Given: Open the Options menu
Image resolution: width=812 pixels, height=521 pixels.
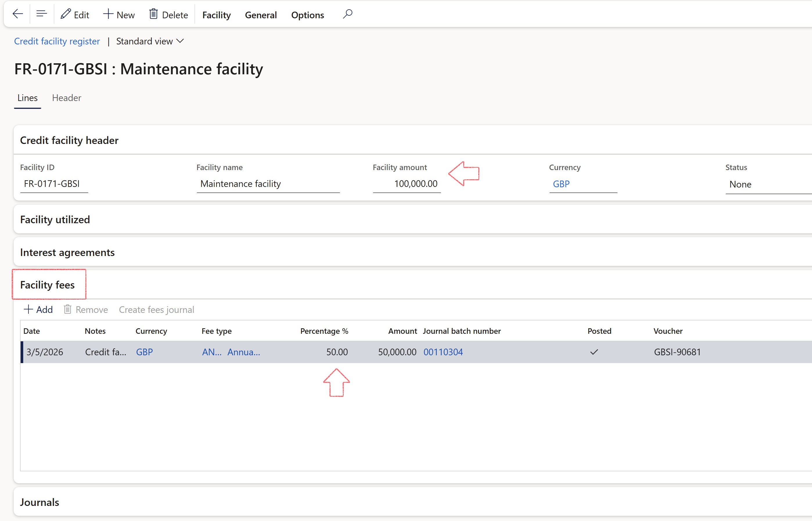Looking at the screenshot, I should [307, 15].
